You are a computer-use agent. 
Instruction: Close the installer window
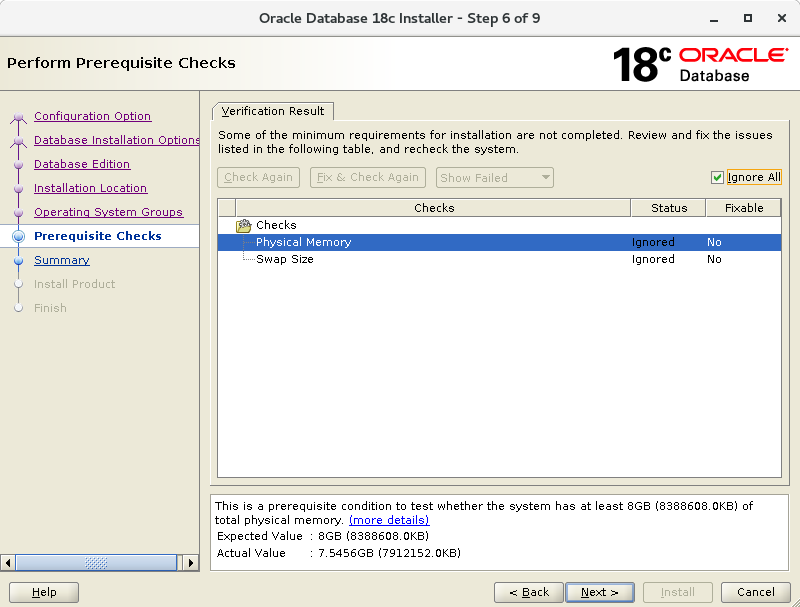pyautogui.click(x=782, y=18)
